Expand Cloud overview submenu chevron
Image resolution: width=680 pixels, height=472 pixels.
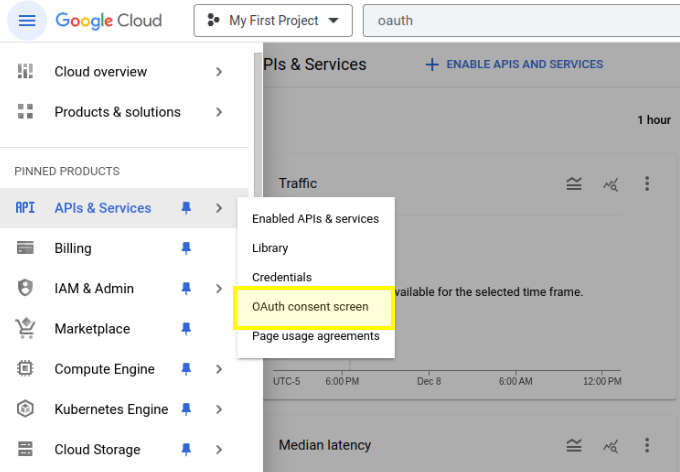pos(219,72)
